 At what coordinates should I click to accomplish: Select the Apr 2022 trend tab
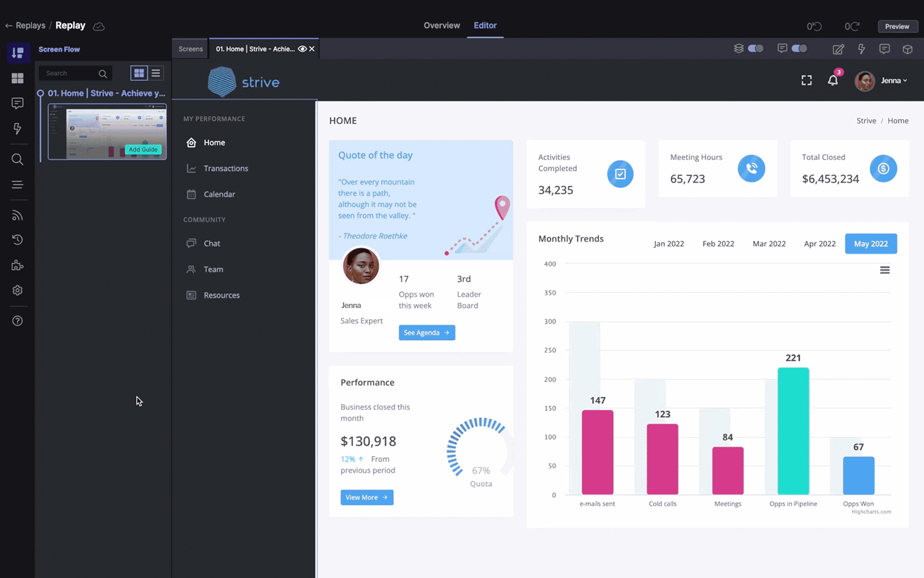[819, 244]
